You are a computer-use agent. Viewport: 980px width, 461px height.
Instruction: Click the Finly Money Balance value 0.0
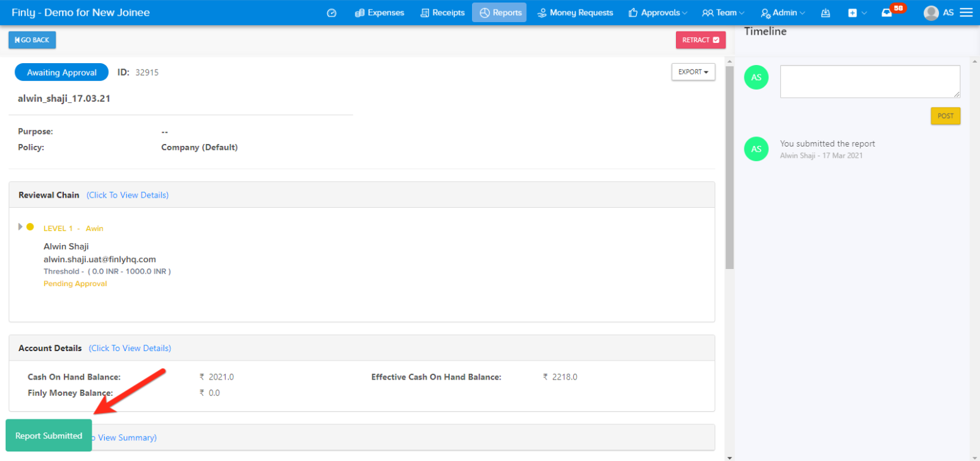point(210,393)
